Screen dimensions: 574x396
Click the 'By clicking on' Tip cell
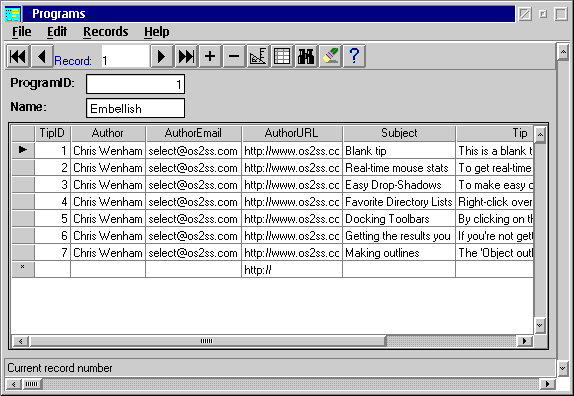[x=495, y=219]
